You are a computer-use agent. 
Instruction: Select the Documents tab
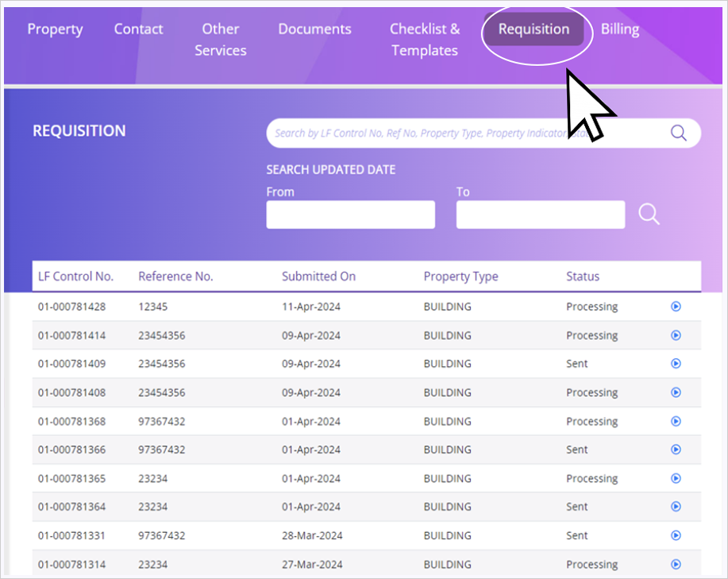click(x=314, y=29)
